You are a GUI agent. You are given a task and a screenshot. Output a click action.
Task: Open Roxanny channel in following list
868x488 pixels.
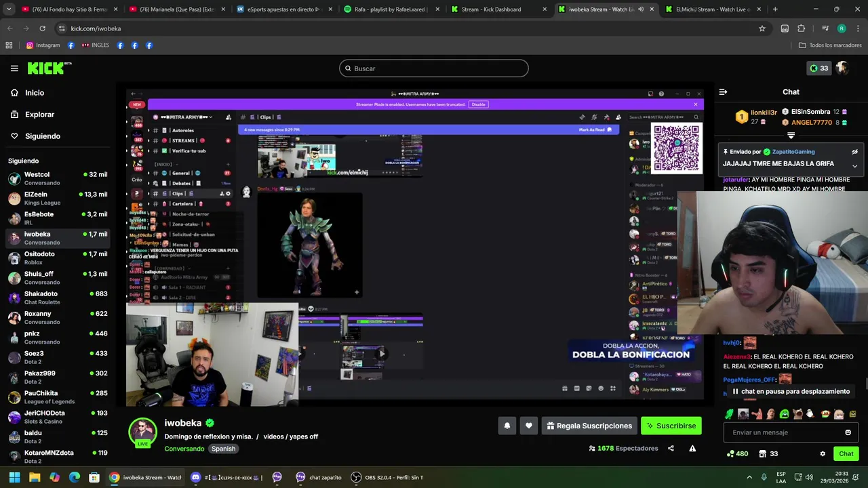click(58, 317)
